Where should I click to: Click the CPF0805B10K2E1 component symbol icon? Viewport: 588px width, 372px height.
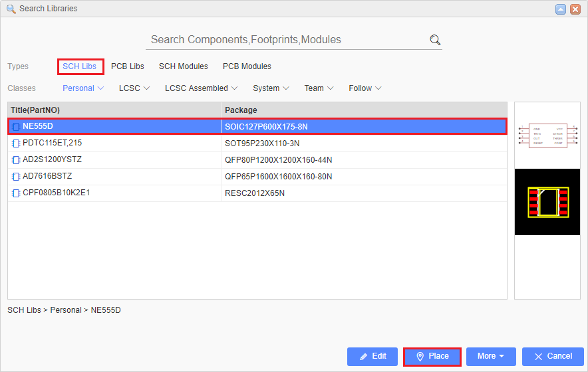(x=16, y=193)
